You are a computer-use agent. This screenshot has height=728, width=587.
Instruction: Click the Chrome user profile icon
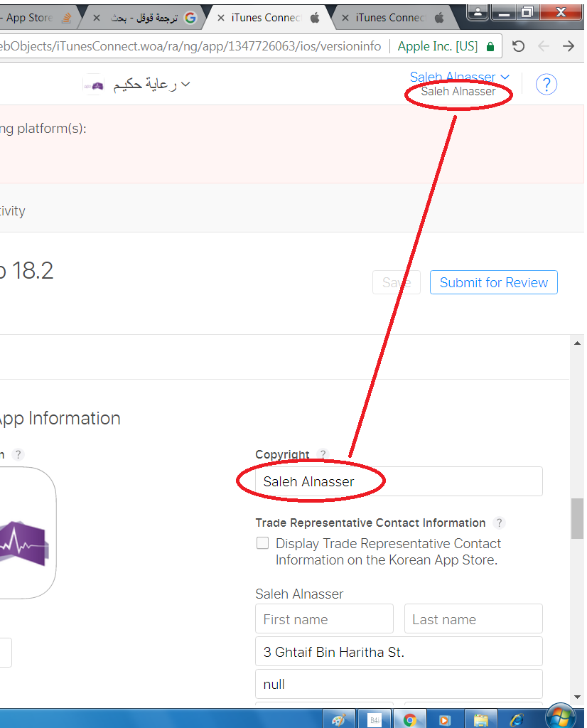point(478,12)
